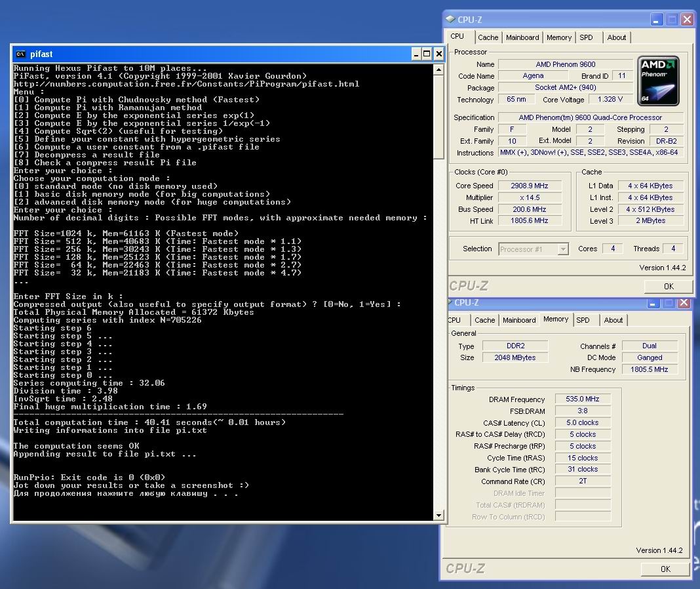Close the pifast console window
700x589 pixels.
click(439, 54)
